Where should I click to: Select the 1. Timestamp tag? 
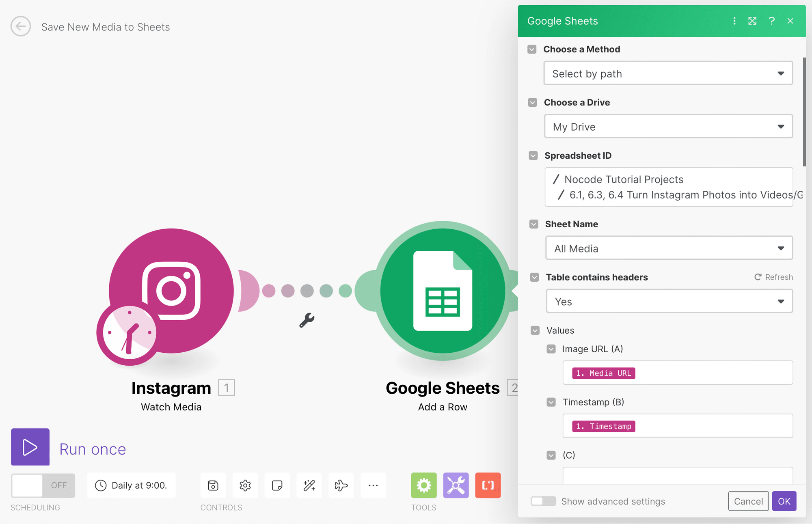click(604, 427)
